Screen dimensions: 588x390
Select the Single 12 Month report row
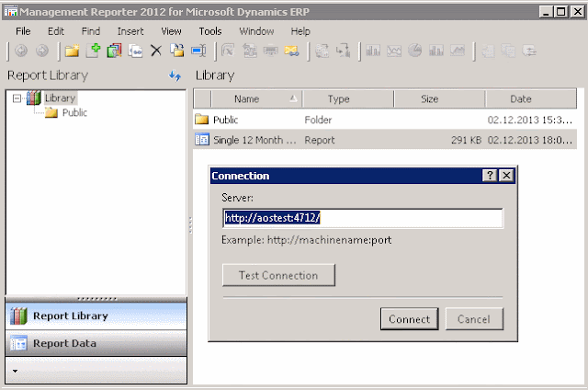[x=385, y=140]
